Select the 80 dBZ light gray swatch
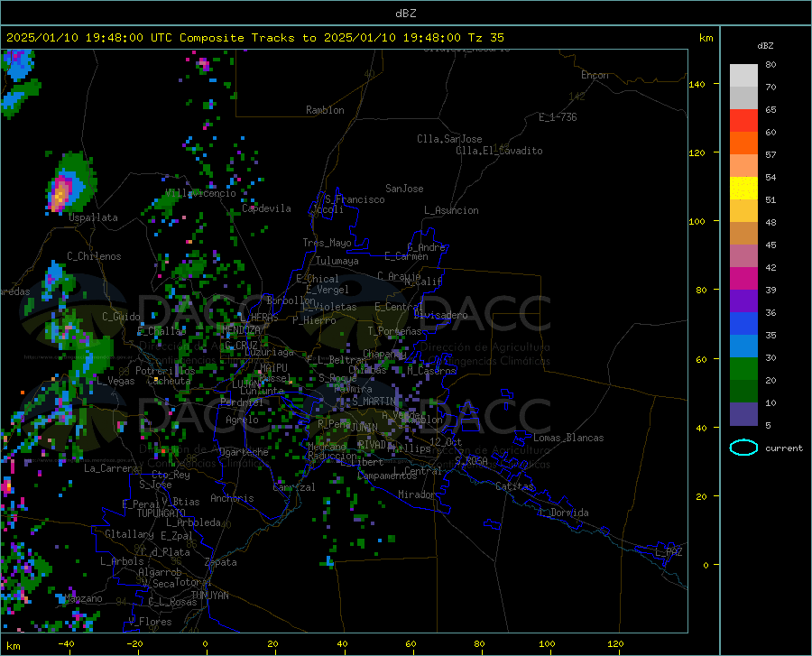Image resolution: width=812 pixels, height=656 pixels. 743,76
